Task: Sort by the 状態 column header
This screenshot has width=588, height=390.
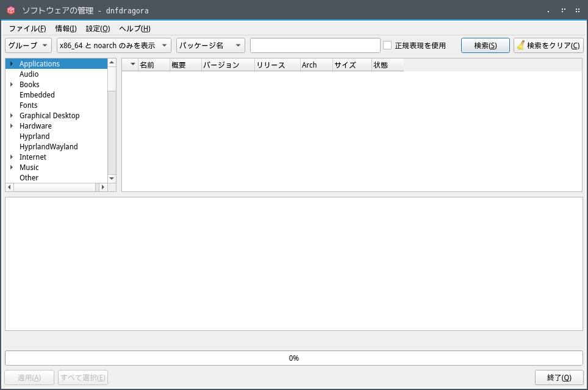Action: [x=388, y=65]
